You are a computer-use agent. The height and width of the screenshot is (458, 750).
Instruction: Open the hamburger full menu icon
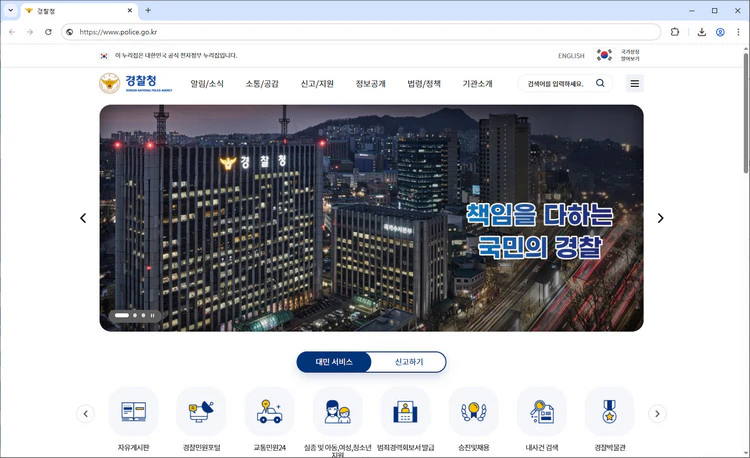pos(635,84)
